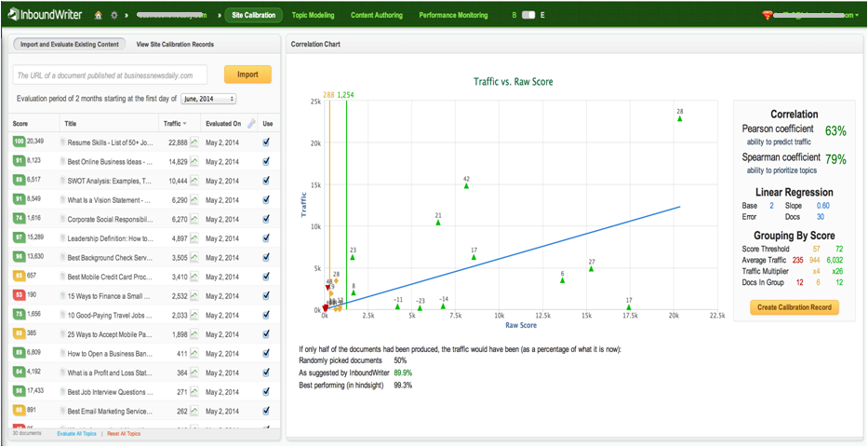
Task: Sort by the Traffic column arrow
Action: [184, 124]
